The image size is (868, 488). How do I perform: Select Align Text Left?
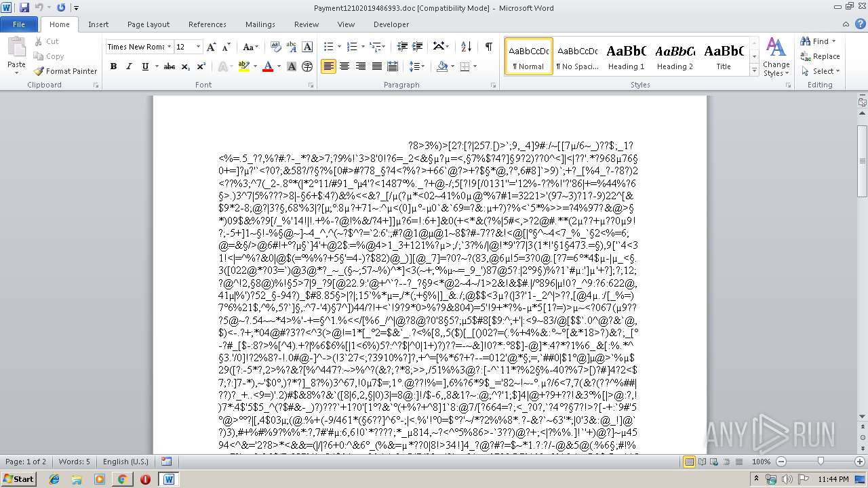[x=328, y=66]
